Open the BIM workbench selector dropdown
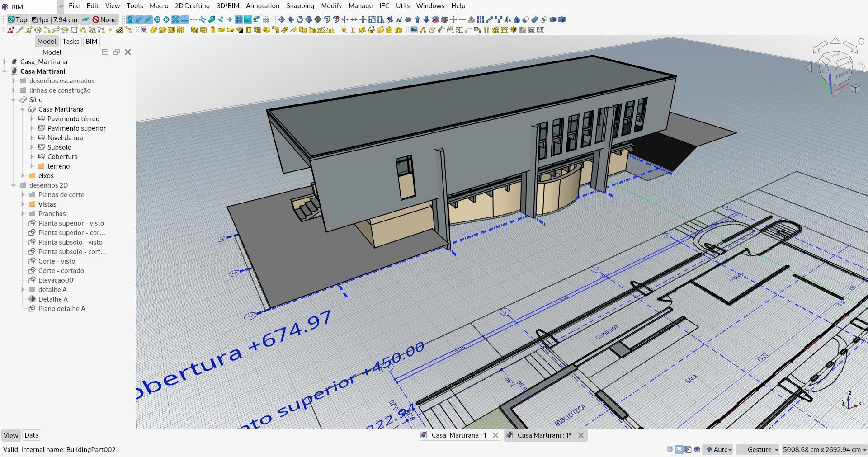This screenshot has width=868, height=457. tap(60, 6)
